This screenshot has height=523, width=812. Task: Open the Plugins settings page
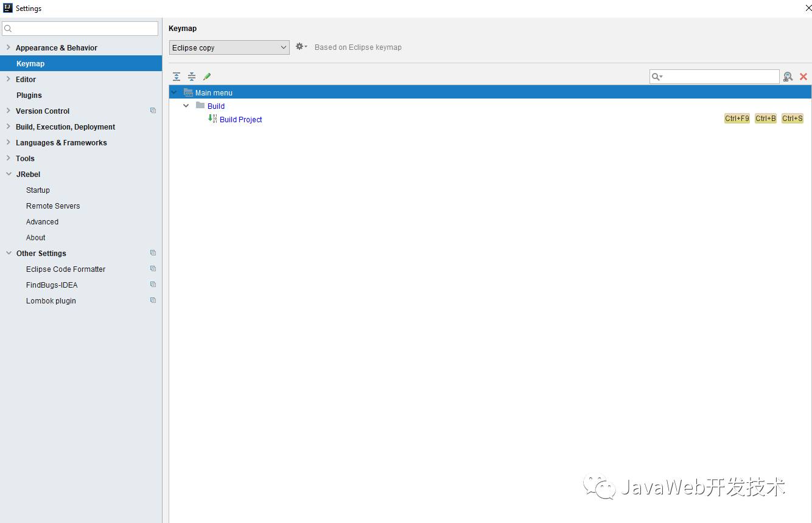tap(29, 95)
